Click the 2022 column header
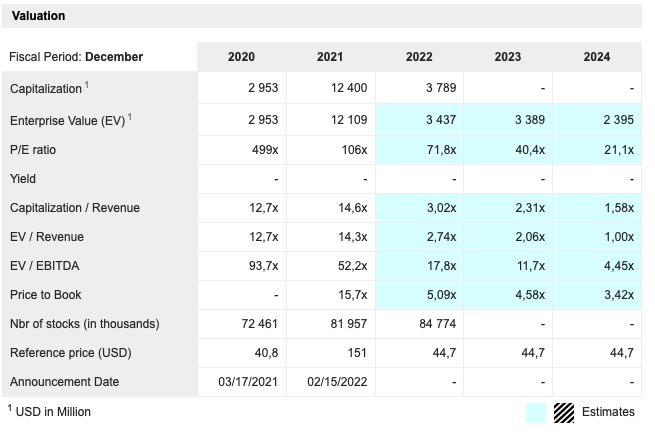 pyautogui.click(x=419, y=57)
